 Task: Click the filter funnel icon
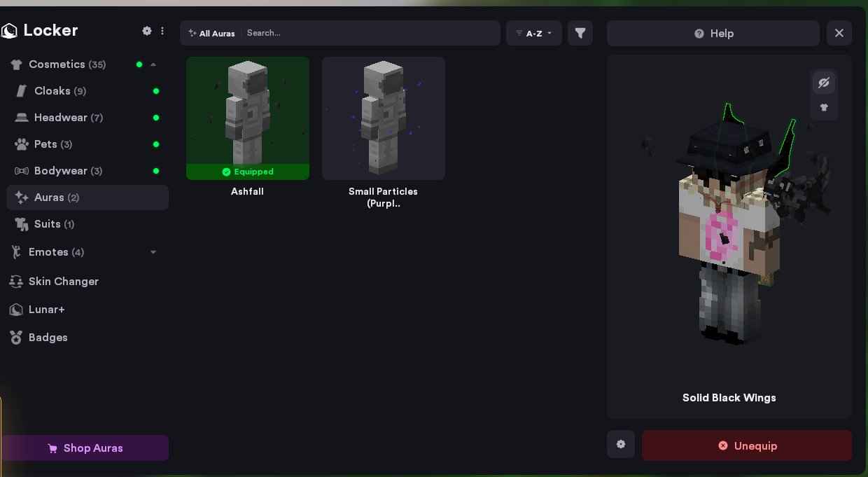pyautogui.click(x=580, y=33)
